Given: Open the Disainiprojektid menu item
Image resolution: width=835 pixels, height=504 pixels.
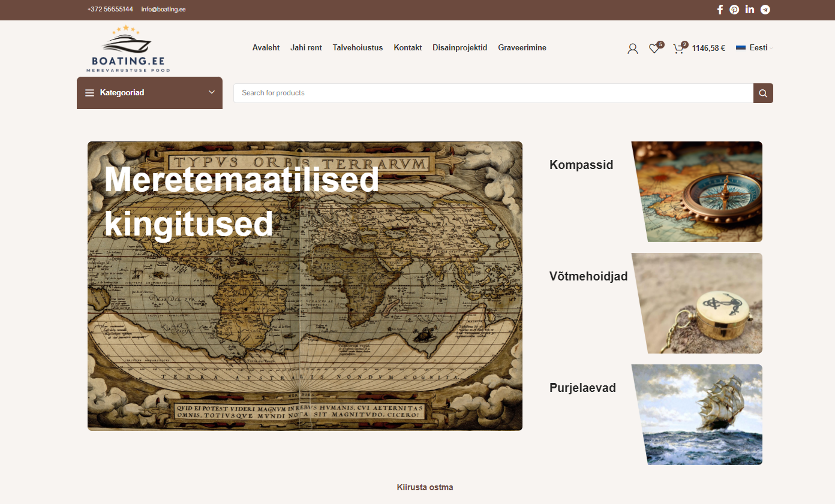Looking at the screenshot, I should 460,48.
